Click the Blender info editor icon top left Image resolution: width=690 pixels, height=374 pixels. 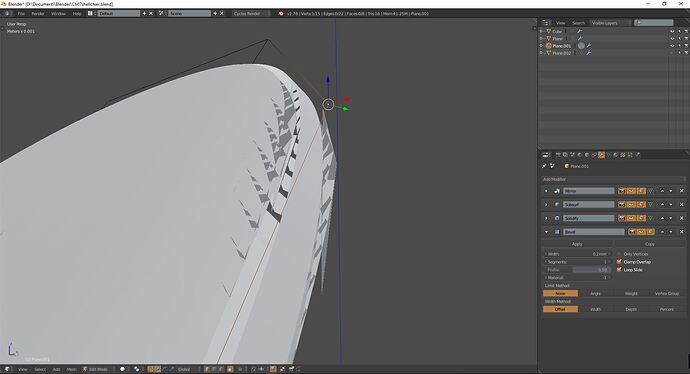click(x=6, y=14)
